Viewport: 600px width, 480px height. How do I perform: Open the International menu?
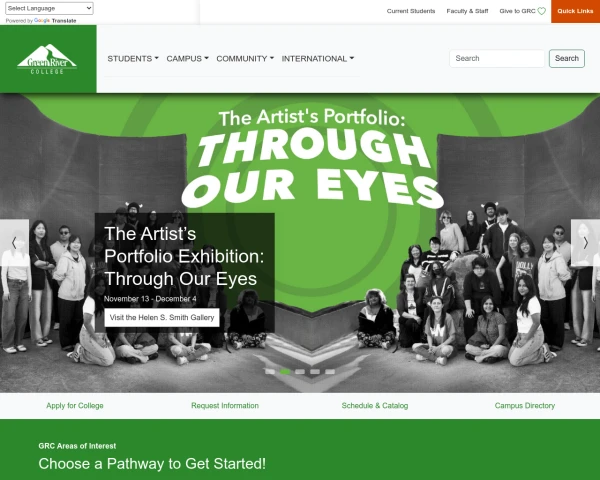(318, 59)
